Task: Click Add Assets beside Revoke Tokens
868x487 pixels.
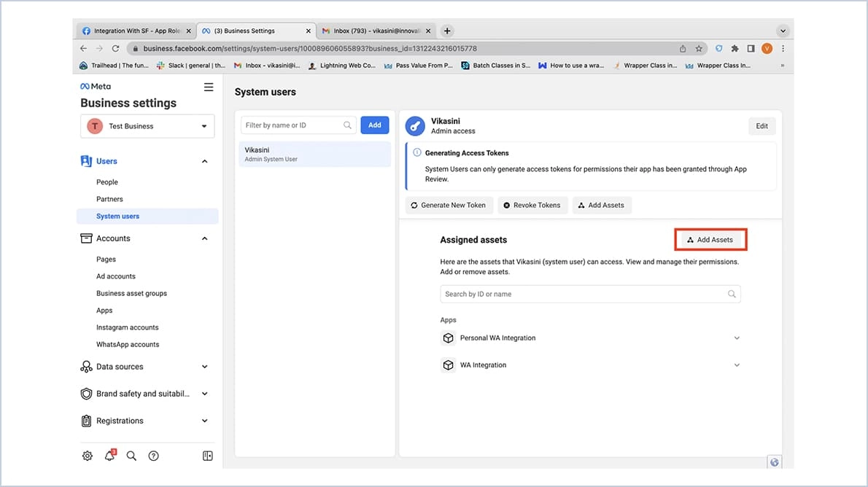Action: [x=602, y=205]
